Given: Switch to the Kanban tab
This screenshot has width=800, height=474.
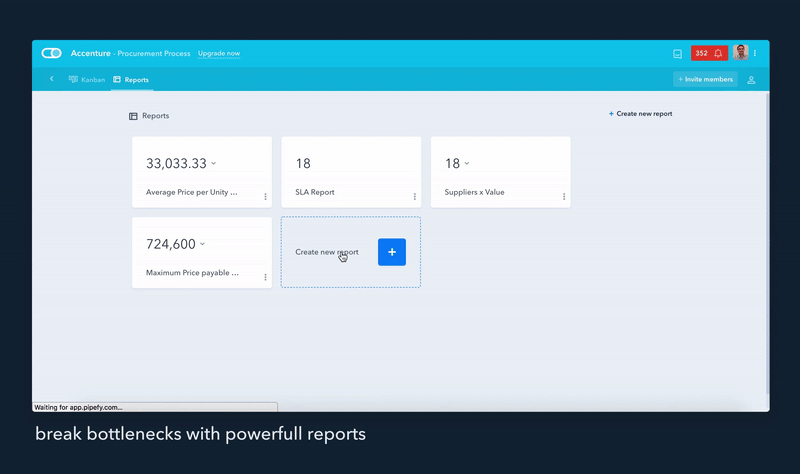Looking at the screenshot, I should (87, 79).
